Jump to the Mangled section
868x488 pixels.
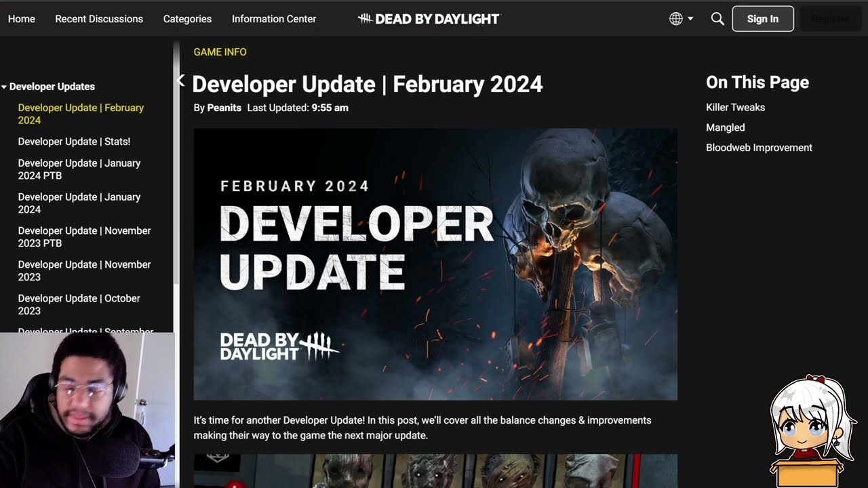[725, 127]
